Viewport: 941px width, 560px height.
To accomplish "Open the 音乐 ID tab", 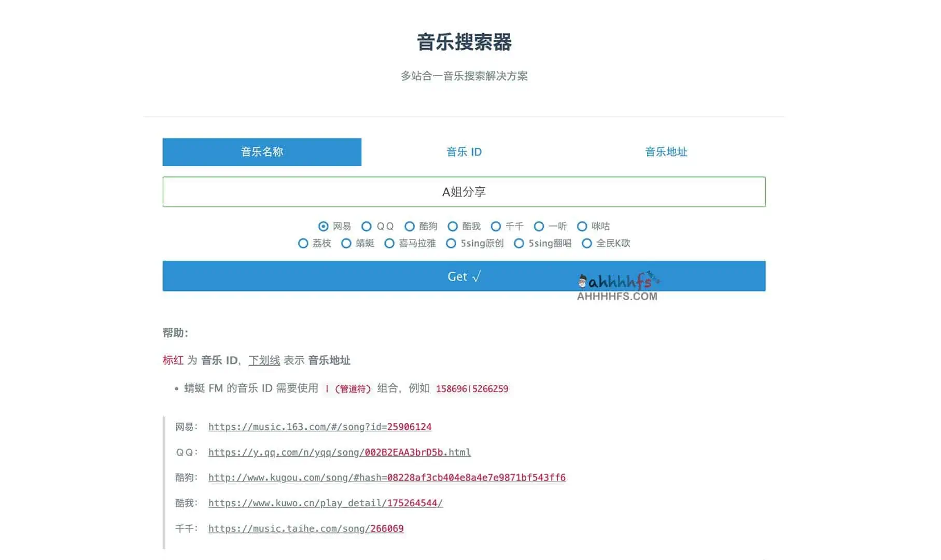I will click(464, 152).
